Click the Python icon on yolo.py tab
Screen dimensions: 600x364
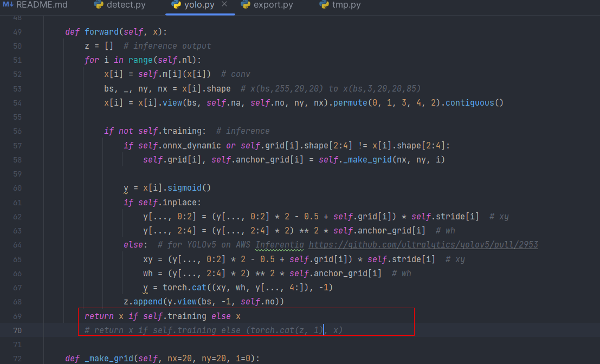pyautogui.click(x=176, y=4)
